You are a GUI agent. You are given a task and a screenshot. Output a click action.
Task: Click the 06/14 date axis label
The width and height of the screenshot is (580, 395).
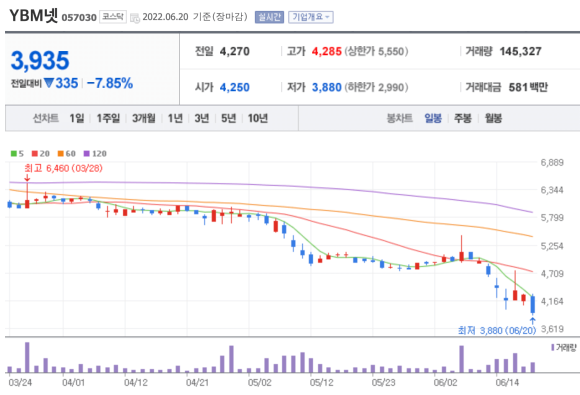(507, 382)
